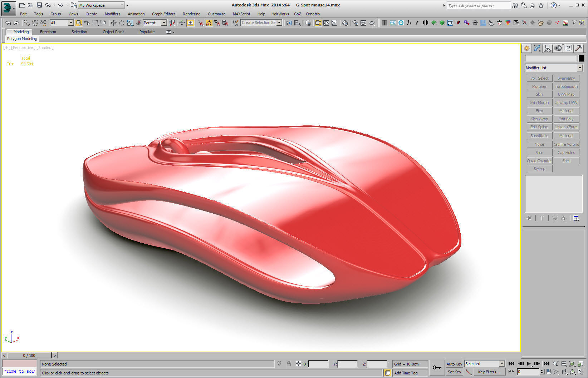Click the black object color swatch
Image resolution: width=588 pixels, height=378 pixels.
(x=581, y=58)
